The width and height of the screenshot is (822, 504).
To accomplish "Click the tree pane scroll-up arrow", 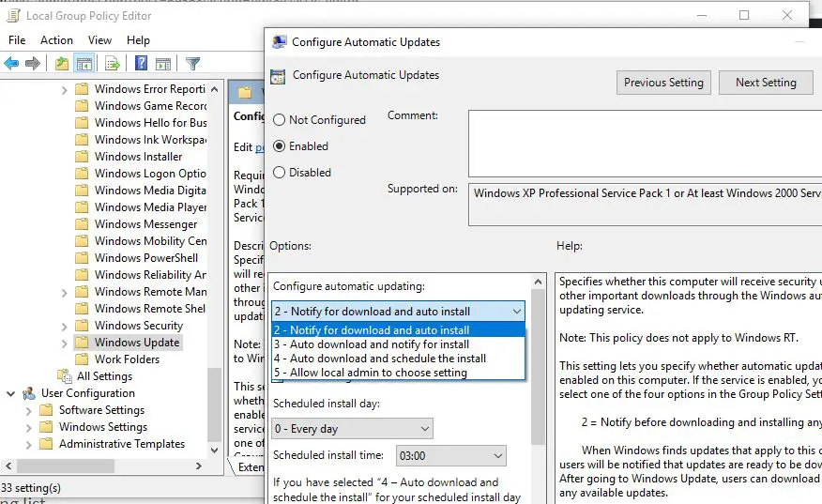I will point(214,89).
